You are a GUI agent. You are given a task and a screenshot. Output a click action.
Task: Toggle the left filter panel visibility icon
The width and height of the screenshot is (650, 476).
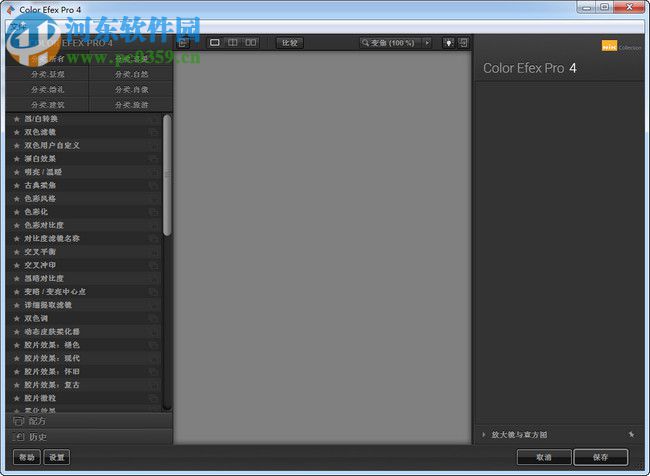184,43
